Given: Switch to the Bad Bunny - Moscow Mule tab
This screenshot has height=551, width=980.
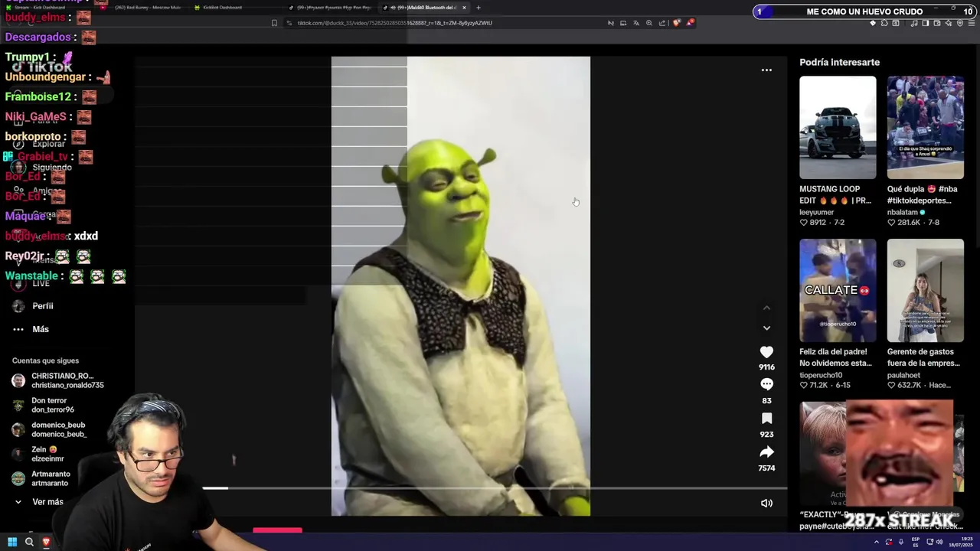Looking at the screenshot, I should point(147,8).
